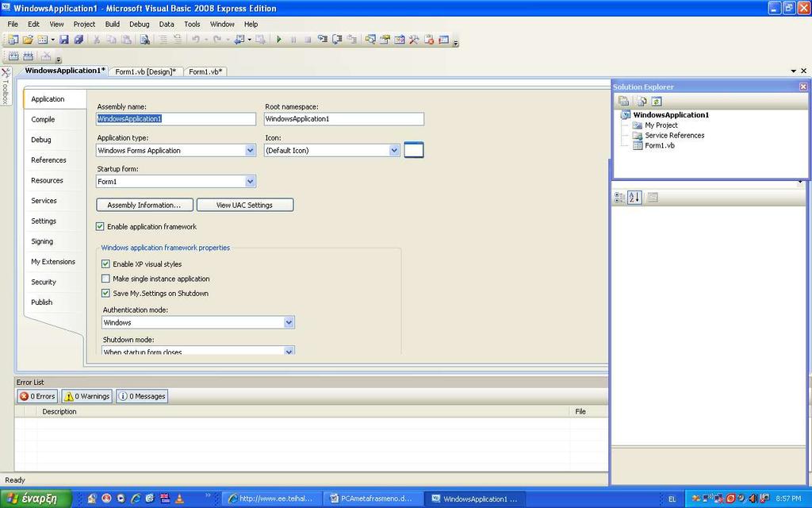The width and height of the screenshot is (812, 508).
Task: Check Make single instance application
Action: [x=105, y=279]
